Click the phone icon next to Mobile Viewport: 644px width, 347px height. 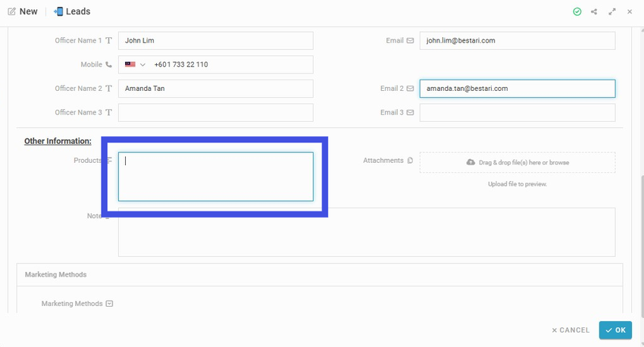[108, 64]
